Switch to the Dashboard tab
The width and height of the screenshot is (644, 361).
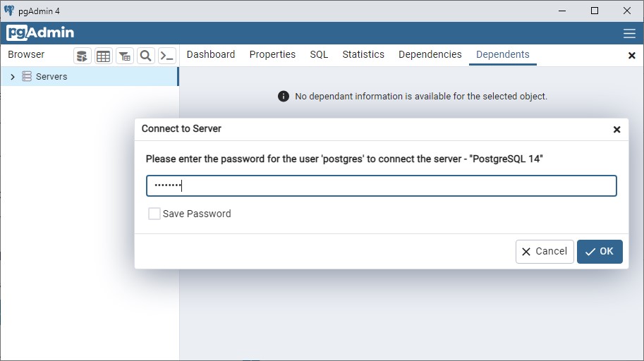coord(211,54)
